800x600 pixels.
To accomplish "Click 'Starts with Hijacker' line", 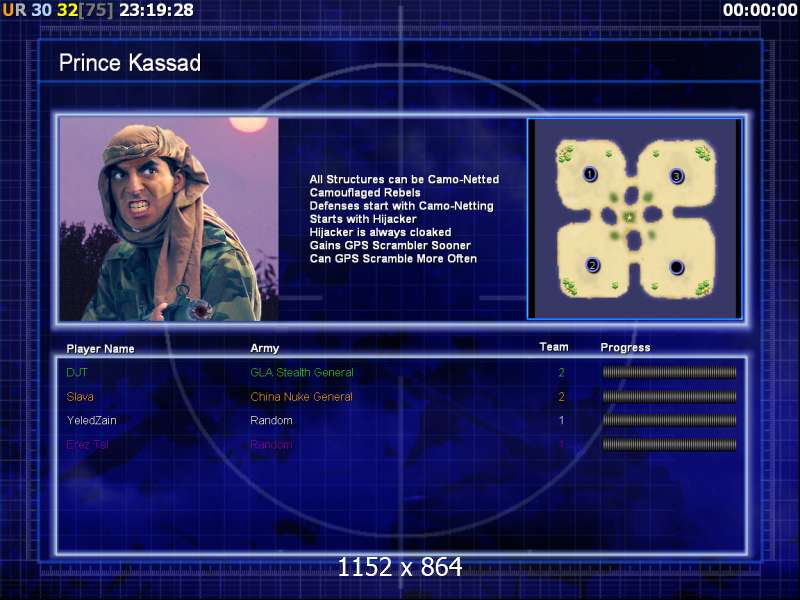I will [x=363, y=219].
